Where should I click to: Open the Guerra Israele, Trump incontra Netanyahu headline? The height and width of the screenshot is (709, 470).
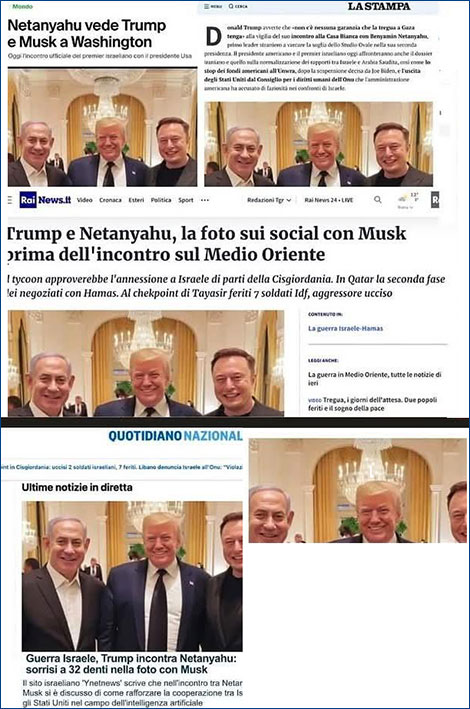pos(131,664)
